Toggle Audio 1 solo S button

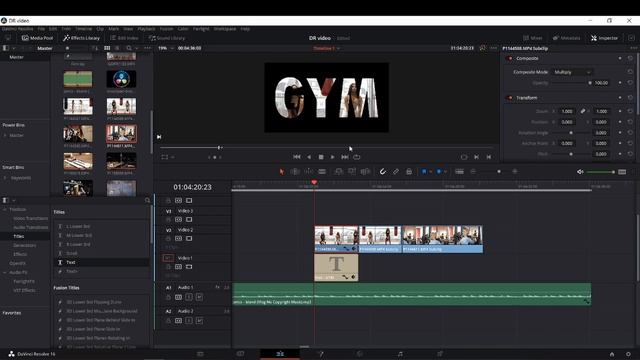click(x=189, y=297)
